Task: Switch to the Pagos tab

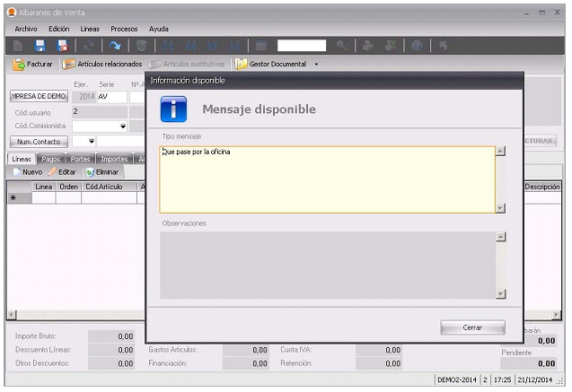Action: pyautogui.click(x=51, y=159)
